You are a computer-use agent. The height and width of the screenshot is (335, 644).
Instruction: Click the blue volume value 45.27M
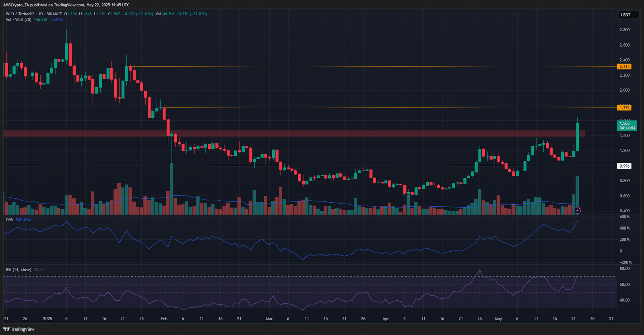pos(56,20)
